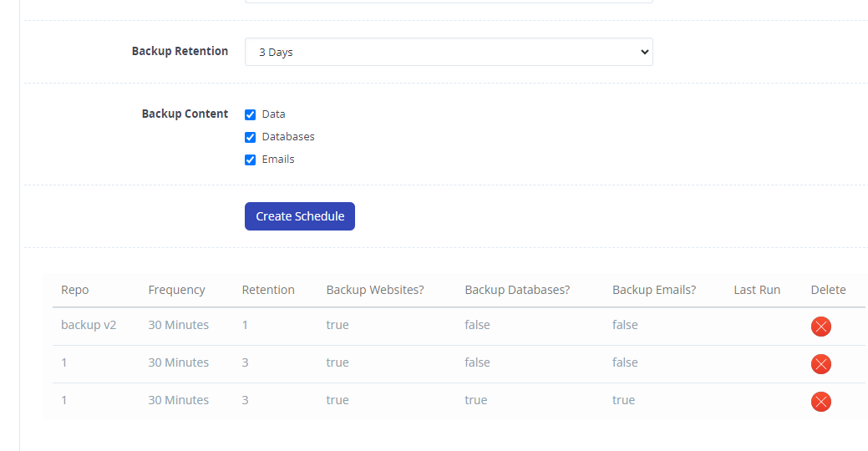
Task: Click the Backup Websites? column header
Action: tap(375, 290)
